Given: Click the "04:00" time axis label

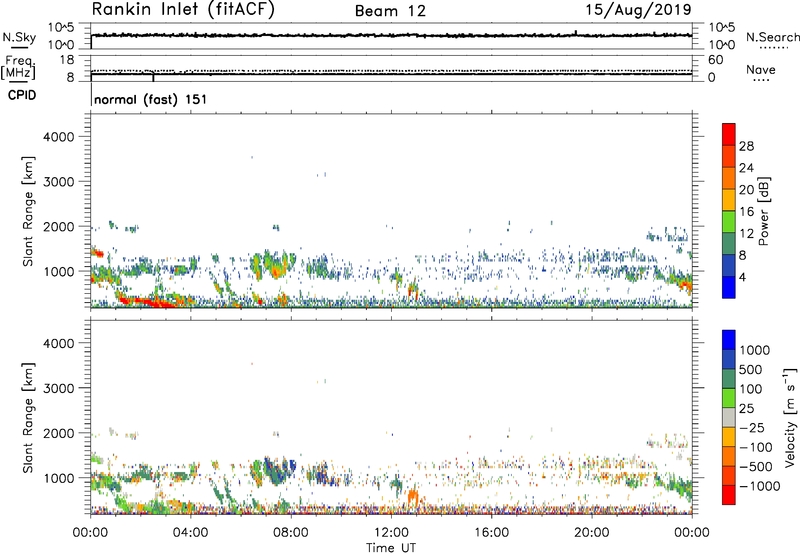Looking at the screenshot, I should tap(190, 532).
